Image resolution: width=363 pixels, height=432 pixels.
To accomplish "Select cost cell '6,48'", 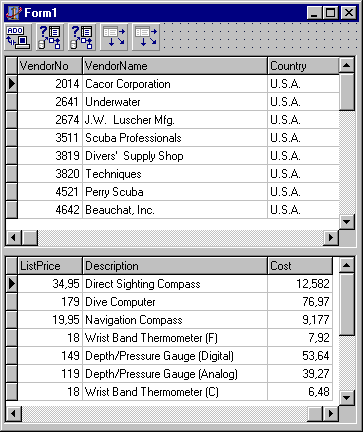I will tap(300, 392).
